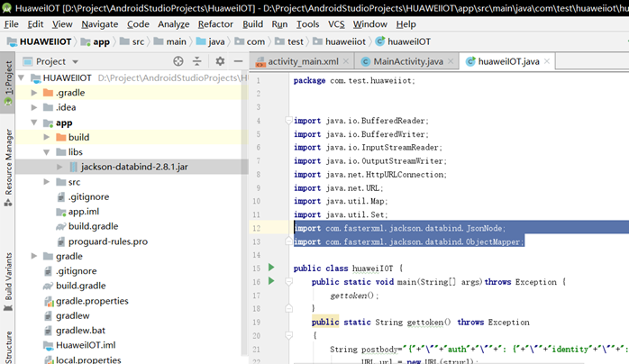Screen dimensions: 629x364
Task: Switch to MainActivity.java editor tab
Action: point(408,61)
